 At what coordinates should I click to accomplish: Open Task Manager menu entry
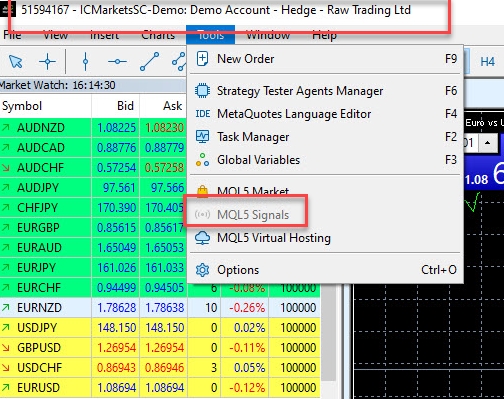click(325, 137)
